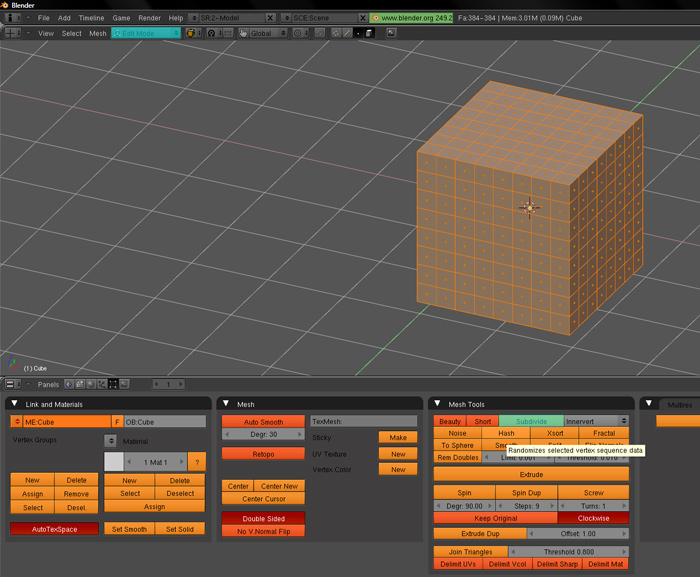
Task: Open buttons window type selector icon
Action: (13, 384)
